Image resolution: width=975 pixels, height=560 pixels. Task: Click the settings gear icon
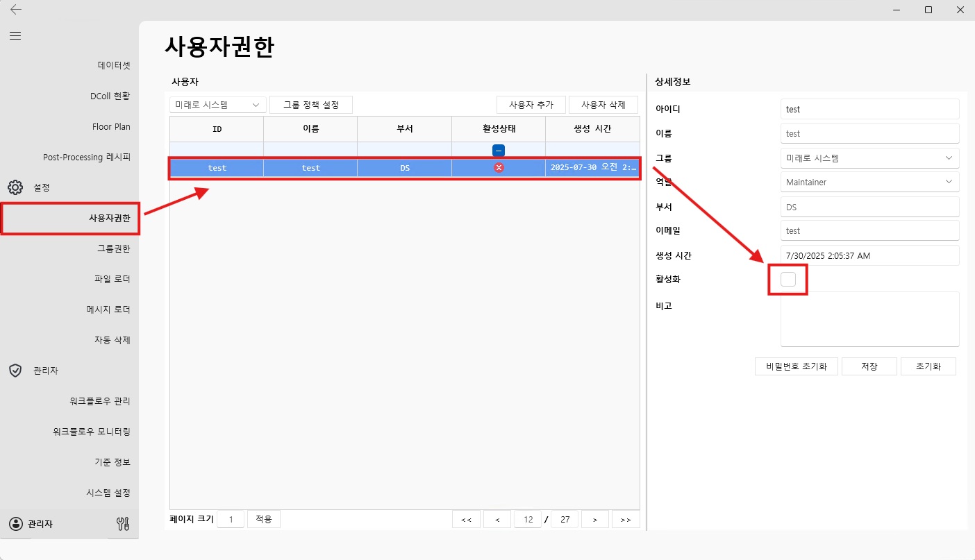(x=15, y=187)
